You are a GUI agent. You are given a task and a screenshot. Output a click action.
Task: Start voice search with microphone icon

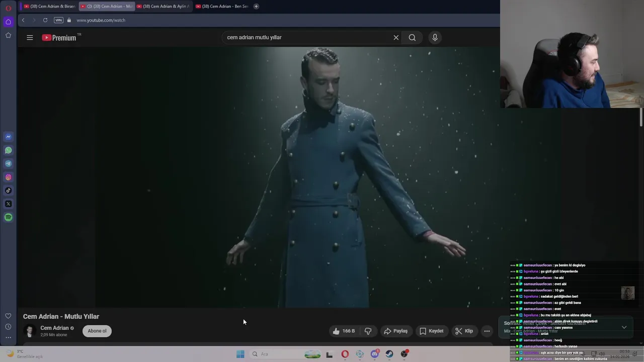click(435, 37)
